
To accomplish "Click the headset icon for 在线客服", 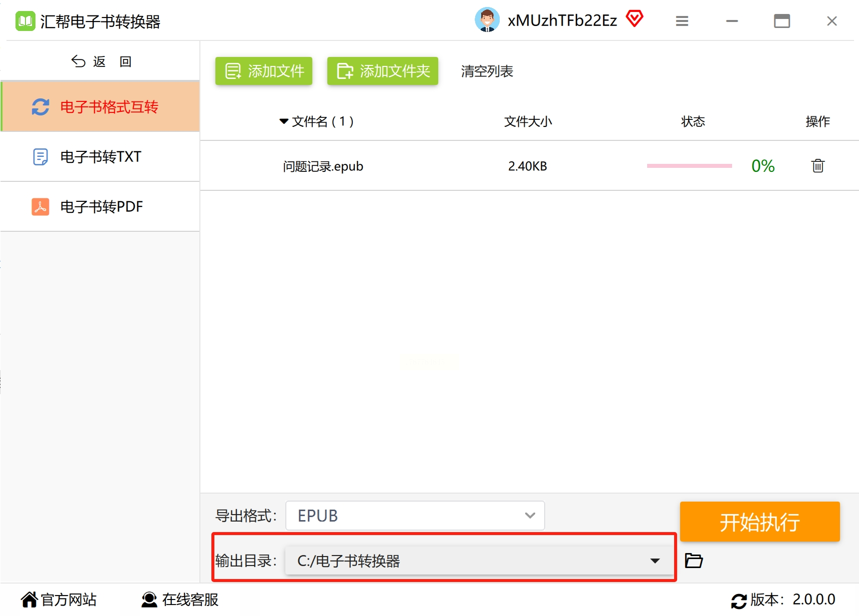I will point(149,600).
